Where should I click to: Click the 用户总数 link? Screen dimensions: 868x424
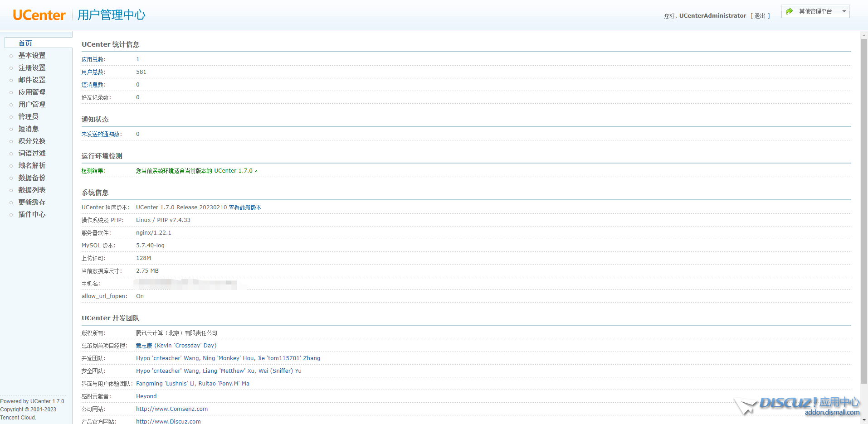pyautogui.click(x=93, y=72)
